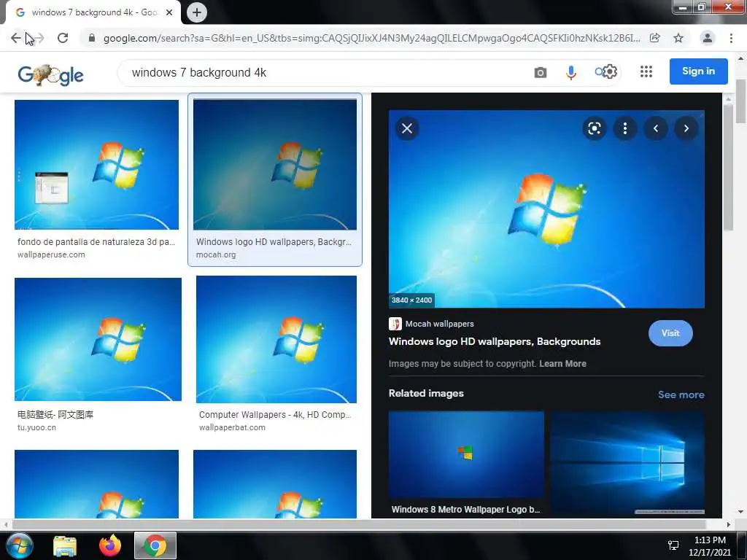Click the address bar URL
The width and height of the screenshot is (747, 560).
[x=371, y=38]
